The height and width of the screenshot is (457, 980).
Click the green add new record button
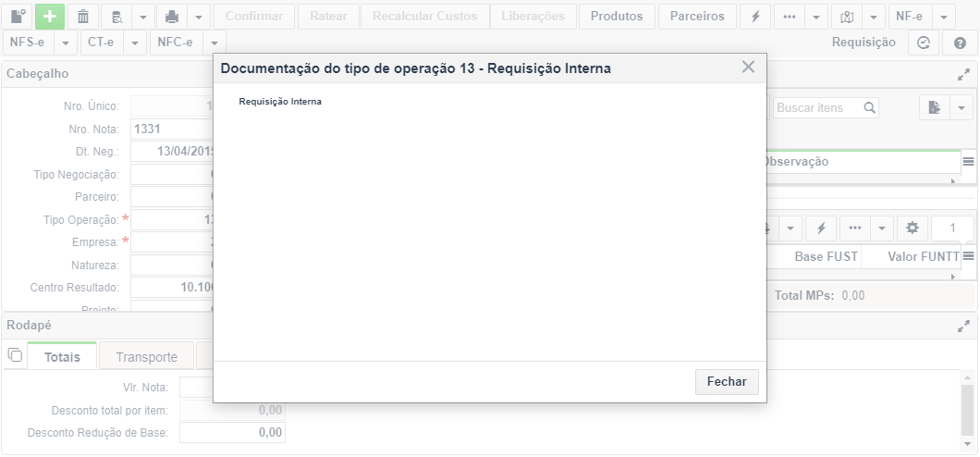[50, 17]
